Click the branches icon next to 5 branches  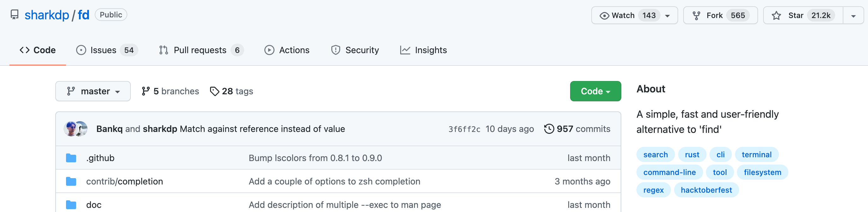click(x=146, y=91)
